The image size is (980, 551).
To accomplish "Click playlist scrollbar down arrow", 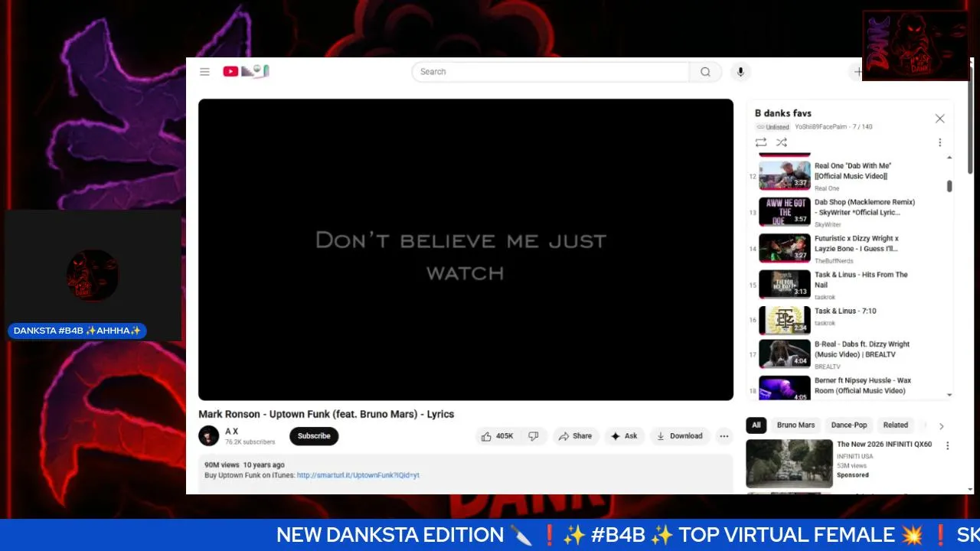I will (x=949, y=395).
